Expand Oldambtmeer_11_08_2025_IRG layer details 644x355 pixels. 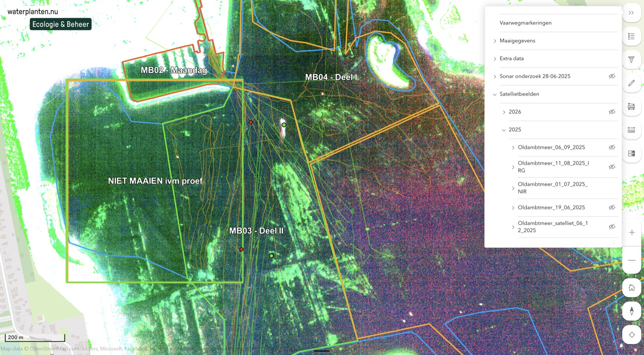click(513, 167)
